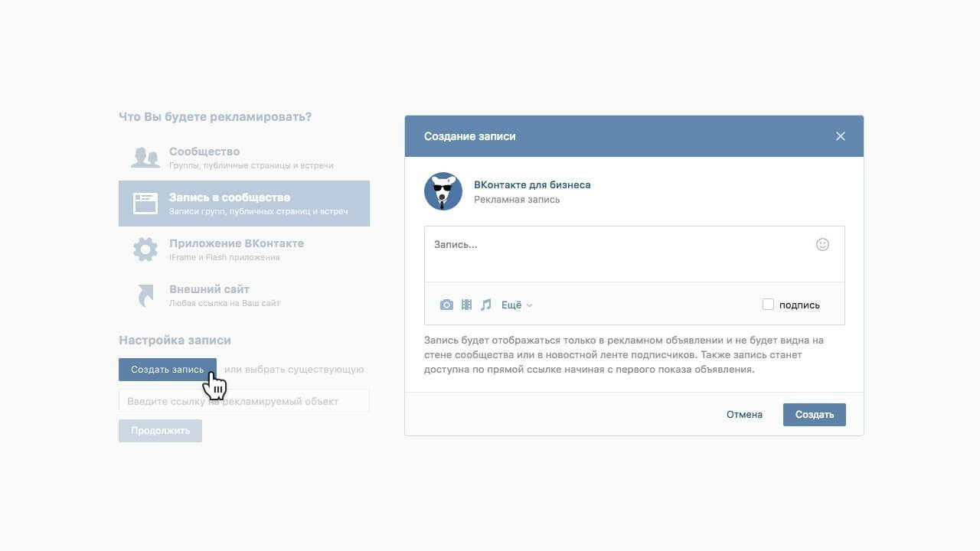This screenshot has width=980, height=551.
Task: Expand the Ещё attachments dropdown
Action: coord(517,305)
